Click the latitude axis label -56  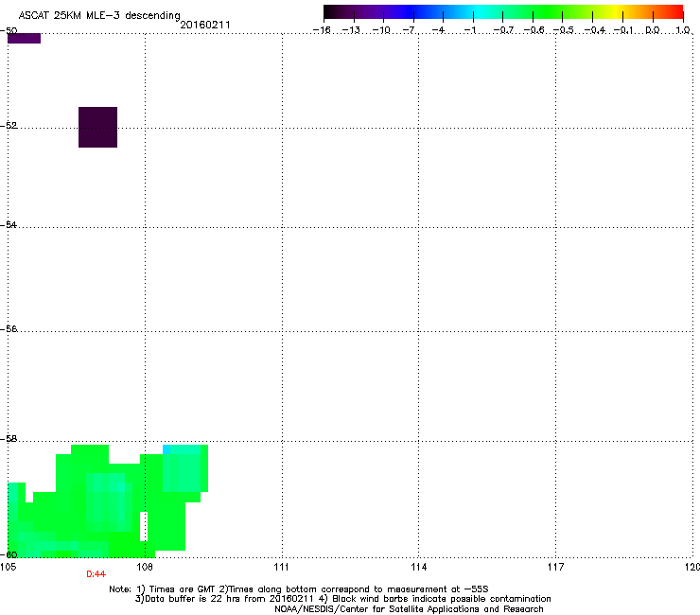(9, 328)
